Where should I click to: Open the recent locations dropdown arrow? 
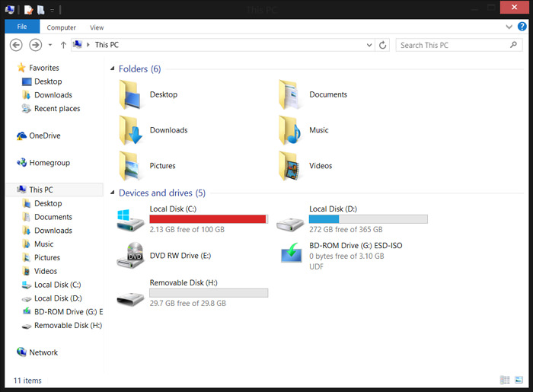point(49,45)
